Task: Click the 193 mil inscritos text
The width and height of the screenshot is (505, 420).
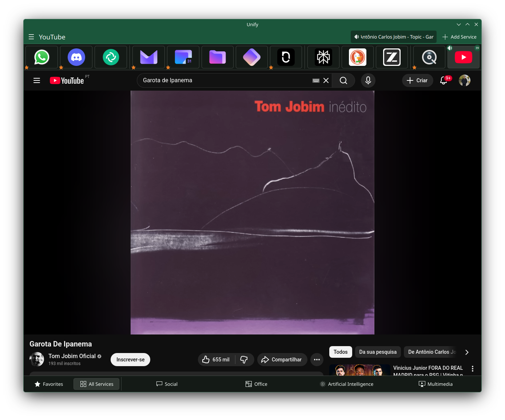Action: coord(64,364)
